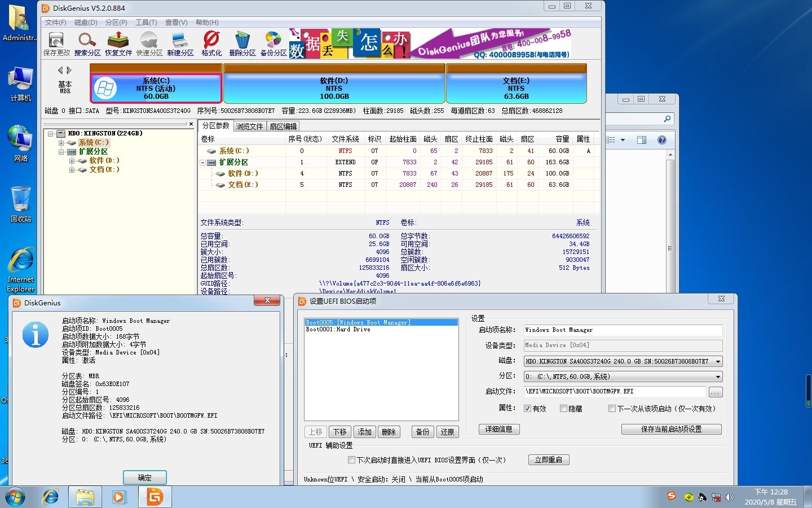Open the 磁盘 dropdown in UEFI settings
Viewport: 812px width, 508px height.
coord(623,361)
